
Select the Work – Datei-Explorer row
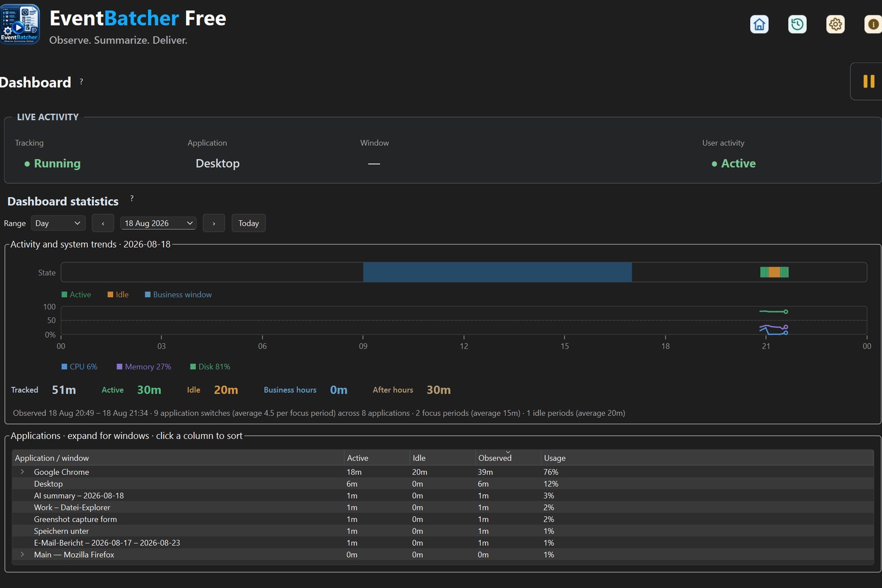(442, 507)
